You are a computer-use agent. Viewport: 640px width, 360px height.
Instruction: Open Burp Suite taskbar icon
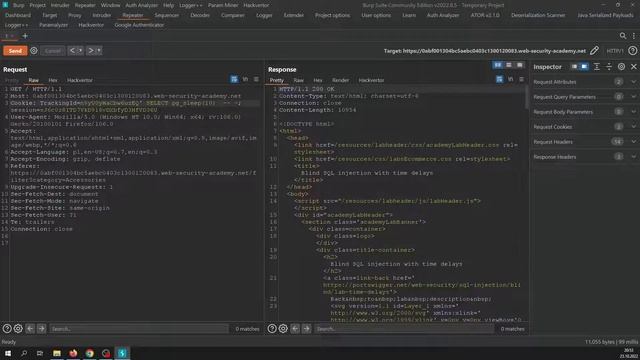(x=122, y=353)
